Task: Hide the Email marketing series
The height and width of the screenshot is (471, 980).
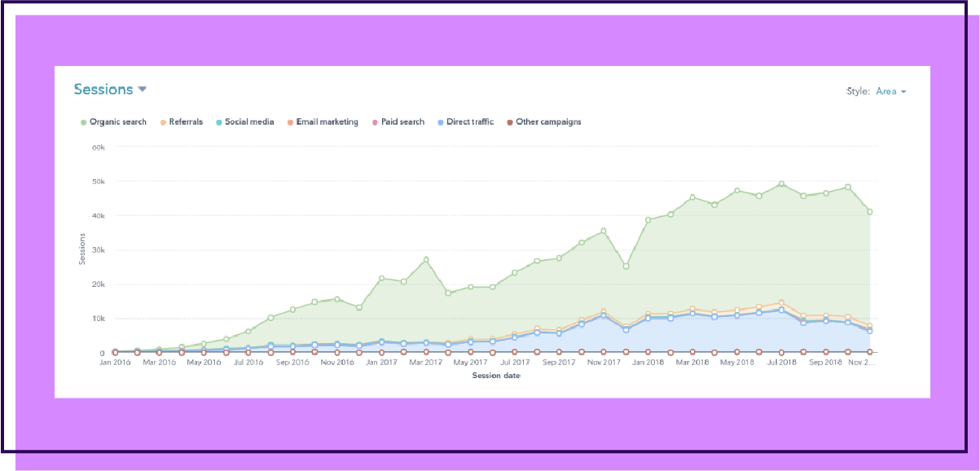Action: (326, 122)
